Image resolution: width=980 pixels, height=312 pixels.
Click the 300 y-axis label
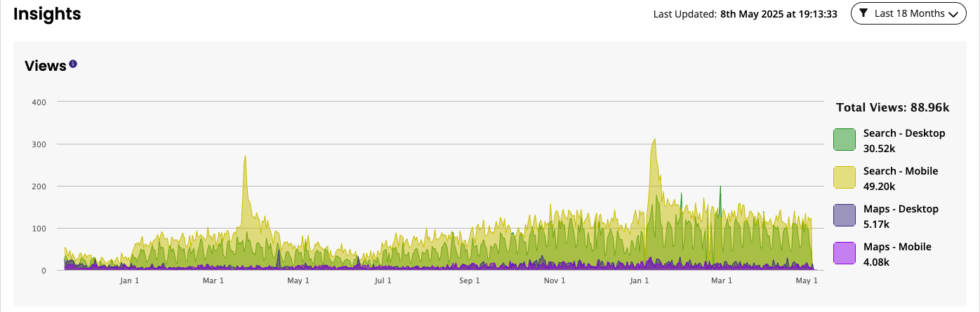point(39,144)
